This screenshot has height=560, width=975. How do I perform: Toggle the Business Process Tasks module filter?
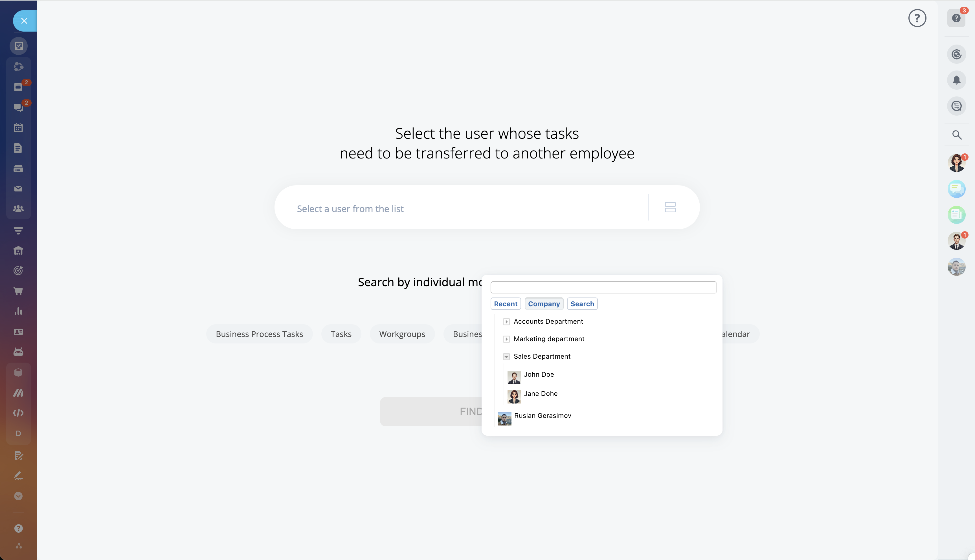coord(259,334)
